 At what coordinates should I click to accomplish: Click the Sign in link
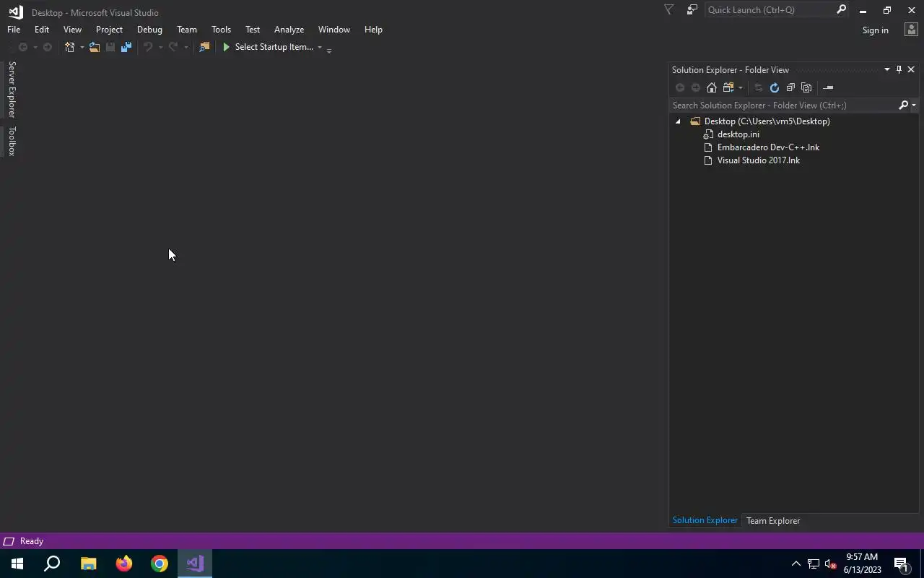pos(875,30)
